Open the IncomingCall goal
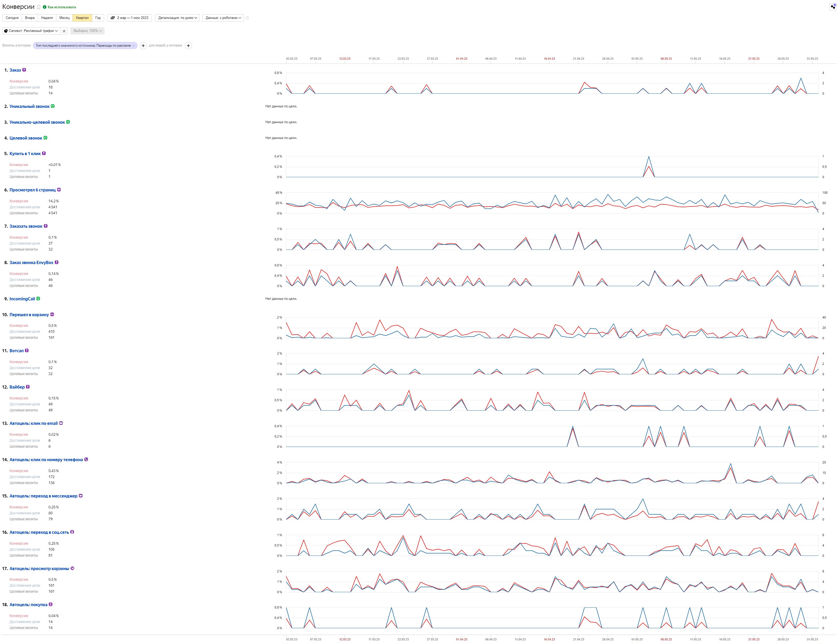This screenshot has height=644, width=840. [22, 299]
